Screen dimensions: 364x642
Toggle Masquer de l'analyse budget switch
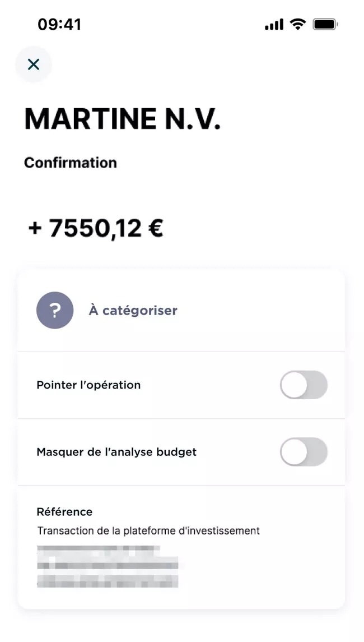pos(304,452)
